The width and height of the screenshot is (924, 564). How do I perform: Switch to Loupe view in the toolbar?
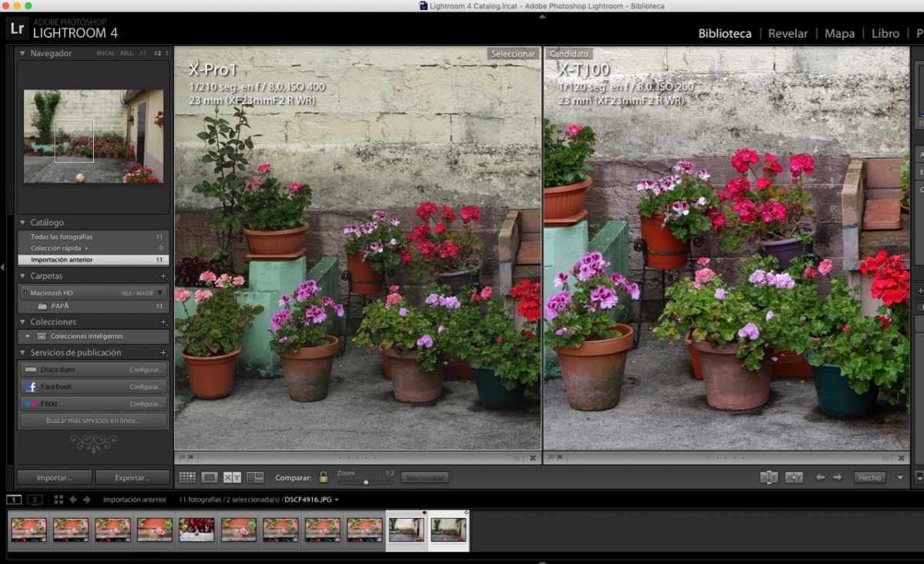209,478
